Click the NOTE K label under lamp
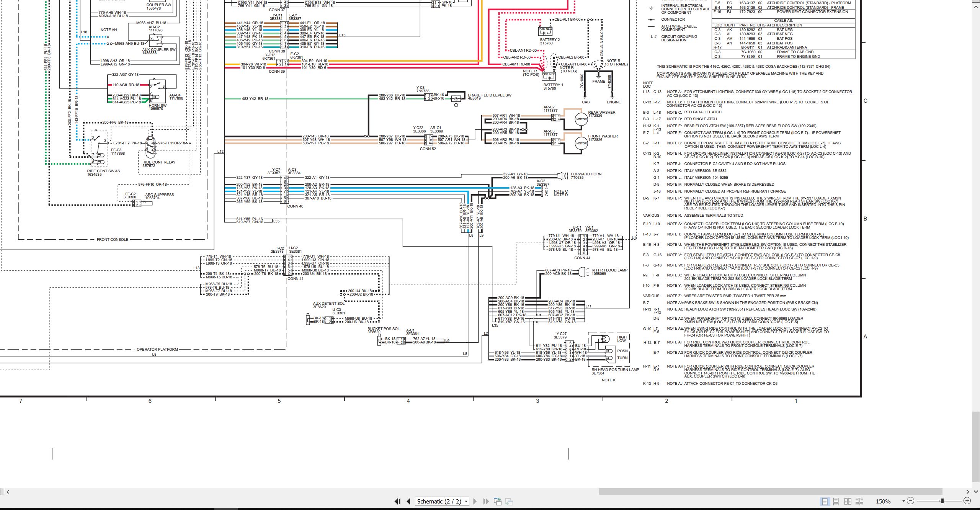 [609, 380]
